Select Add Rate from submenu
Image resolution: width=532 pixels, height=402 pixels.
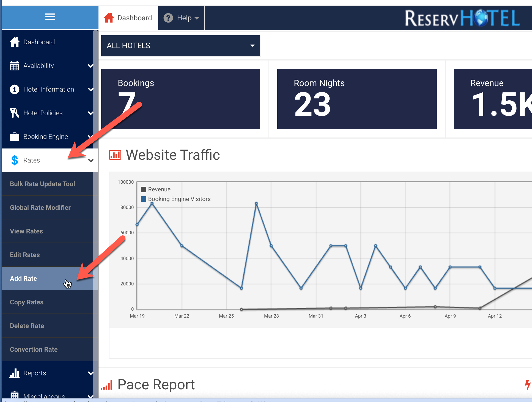pyautogui.click(x=24, y=279)
